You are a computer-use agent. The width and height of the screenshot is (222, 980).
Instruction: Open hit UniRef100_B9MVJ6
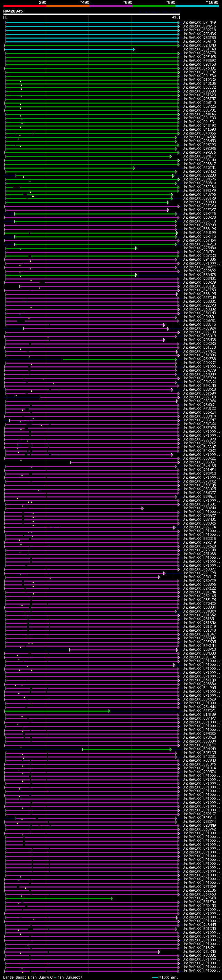point(199,26)
